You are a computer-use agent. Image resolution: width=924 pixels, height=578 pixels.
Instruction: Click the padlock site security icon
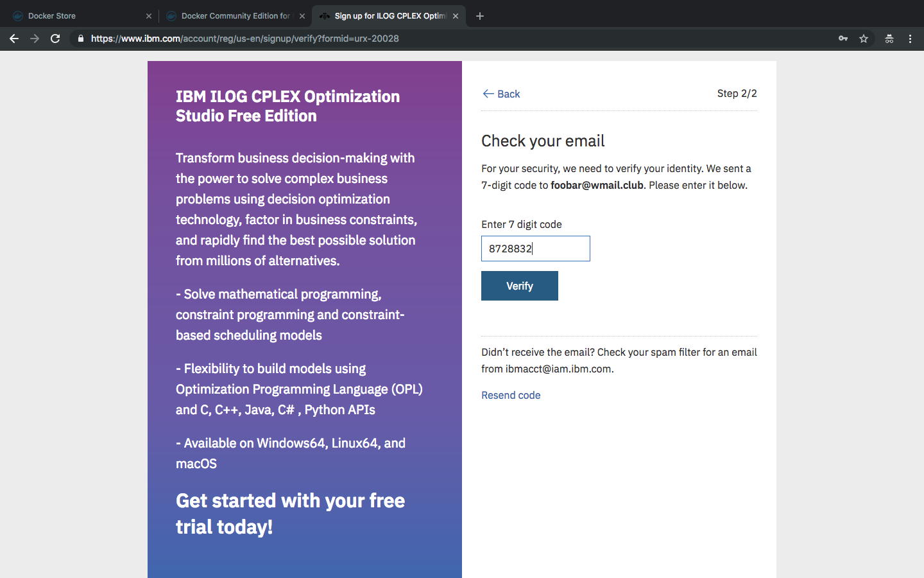coord(80,39)
